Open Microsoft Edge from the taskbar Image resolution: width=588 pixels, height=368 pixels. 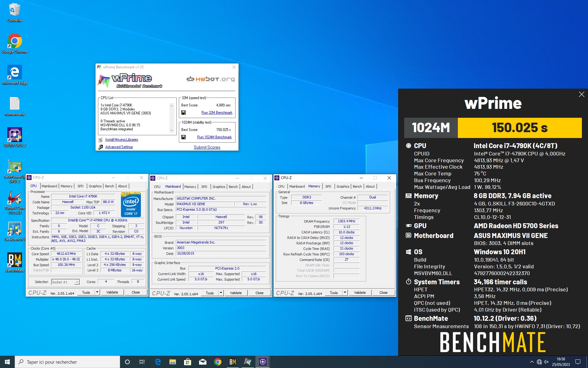158,362
